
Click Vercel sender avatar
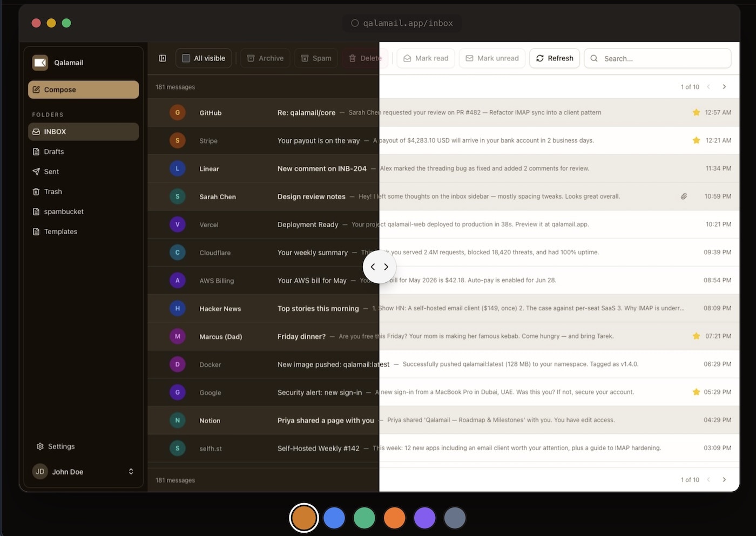pyautogui.click(x=178, y=225)
